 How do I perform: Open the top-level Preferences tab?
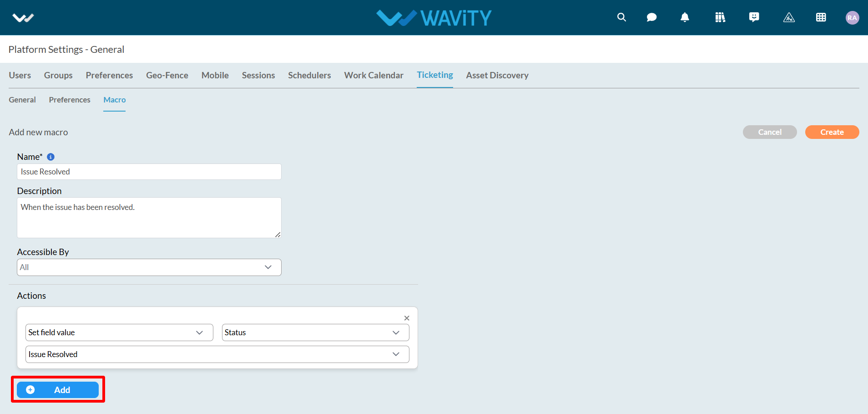coord(109,75)
